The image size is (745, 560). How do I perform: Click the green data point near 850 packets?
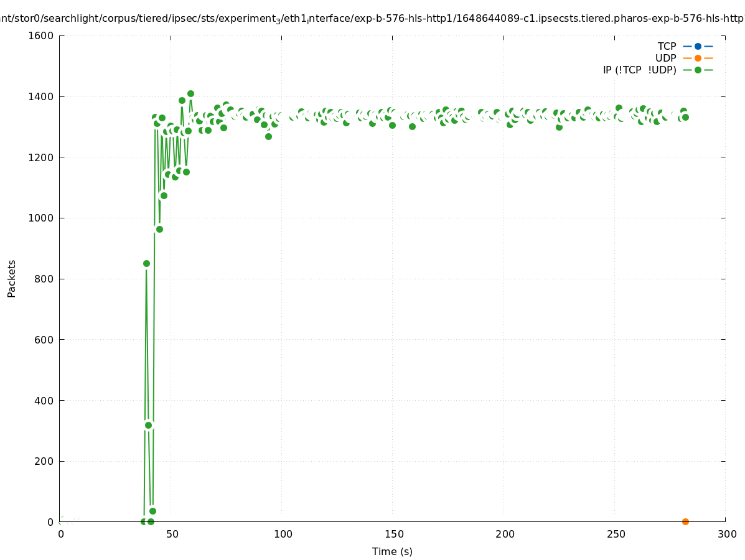(146, 263)
